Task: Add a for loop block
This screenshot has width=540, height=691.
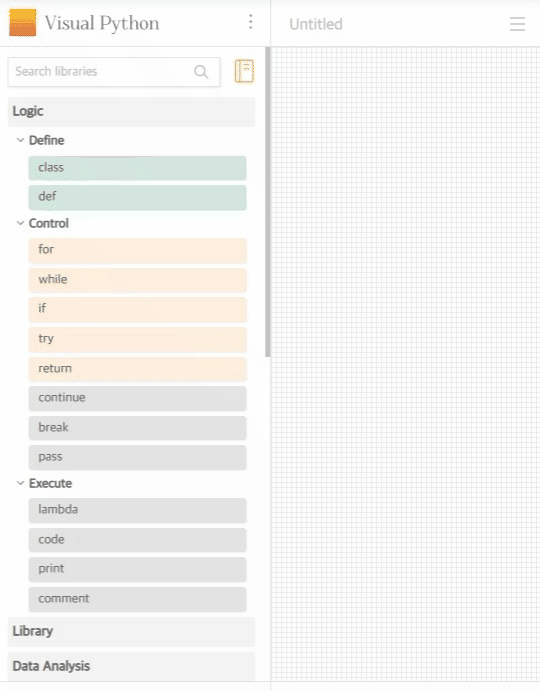Action: 138,250
